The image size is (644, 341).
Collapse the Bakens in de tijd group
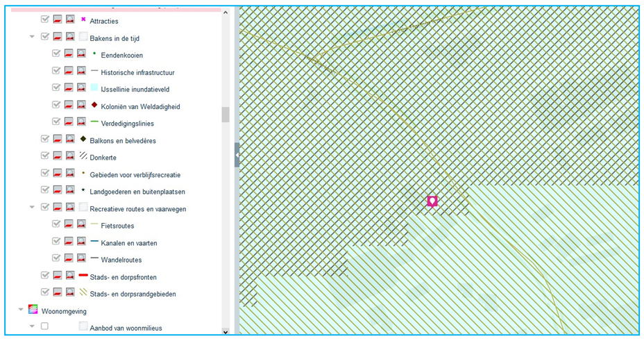pos(32,37)
